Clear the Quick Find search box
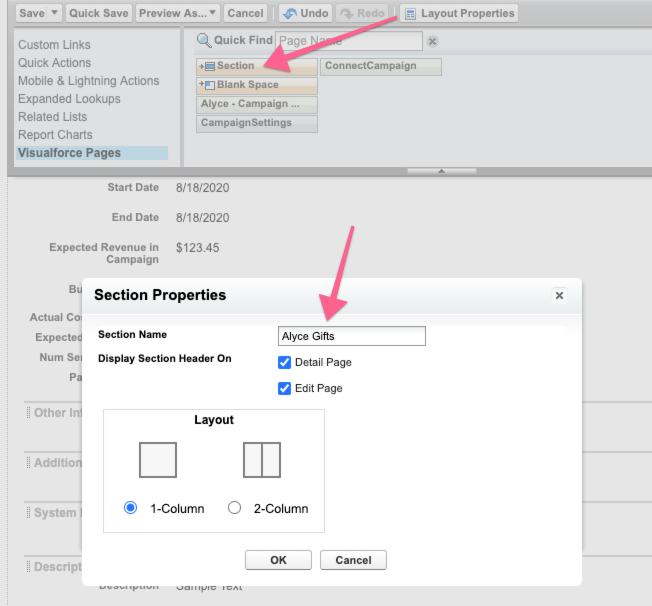 coord(432,41)
